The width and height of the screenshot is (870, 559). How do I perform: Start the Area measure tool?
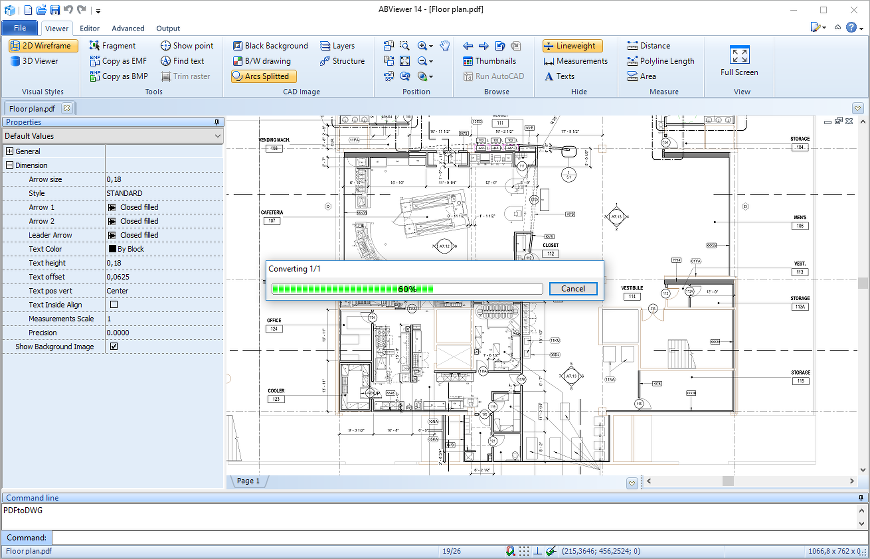pos(641,76)
